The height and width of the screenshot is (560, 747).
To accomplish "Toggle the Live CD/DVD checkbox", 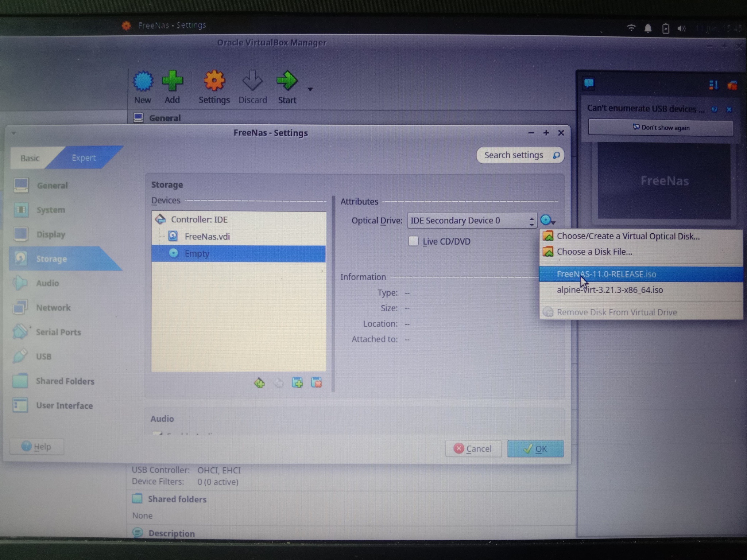I will coord(413,241).
